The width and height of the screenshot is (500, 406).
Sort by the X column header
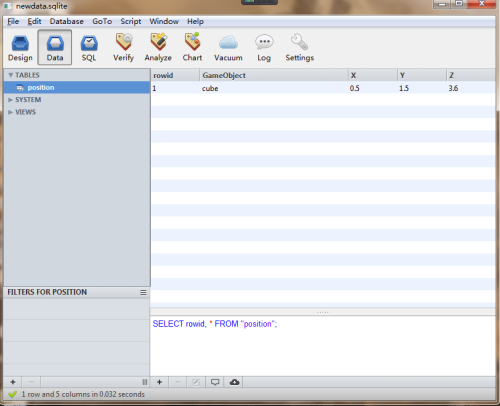[x=373, y=75]
